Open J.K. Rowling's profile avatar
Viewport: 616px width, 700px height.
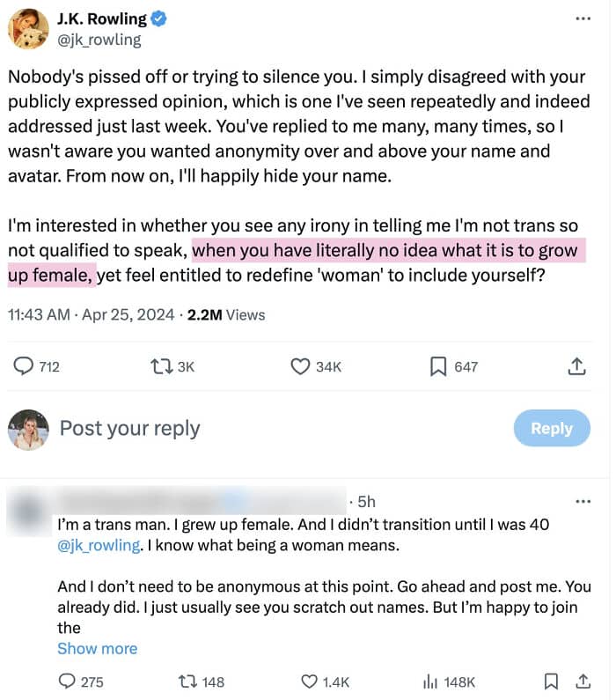(x=28, y=29)
